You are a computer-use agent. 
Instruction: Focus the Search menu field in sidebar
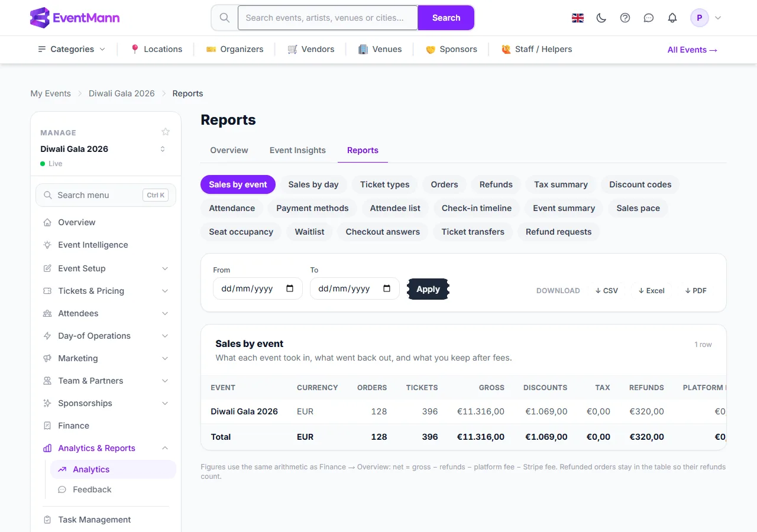pyautogui.click(x=106, y=195)
